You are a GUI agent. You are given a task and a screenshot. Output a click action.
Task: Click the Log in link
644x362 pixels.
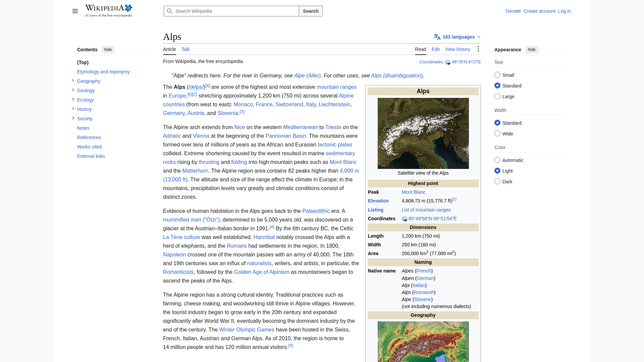click(x=564, y=11)
